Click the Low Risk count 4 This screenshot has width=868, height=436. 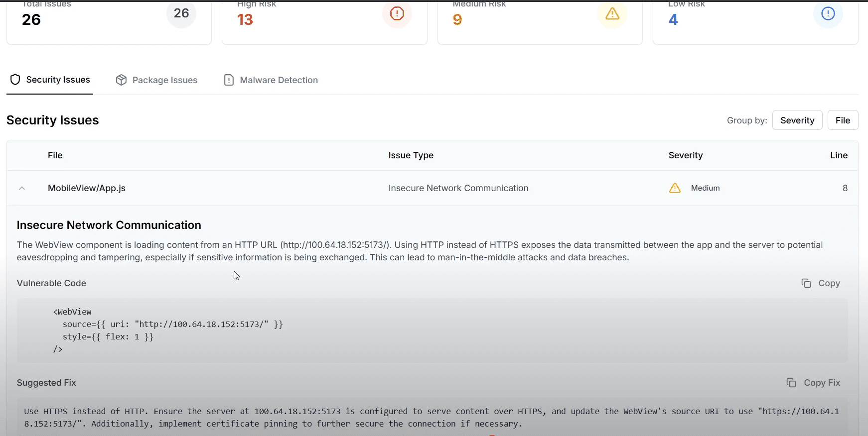673,19
